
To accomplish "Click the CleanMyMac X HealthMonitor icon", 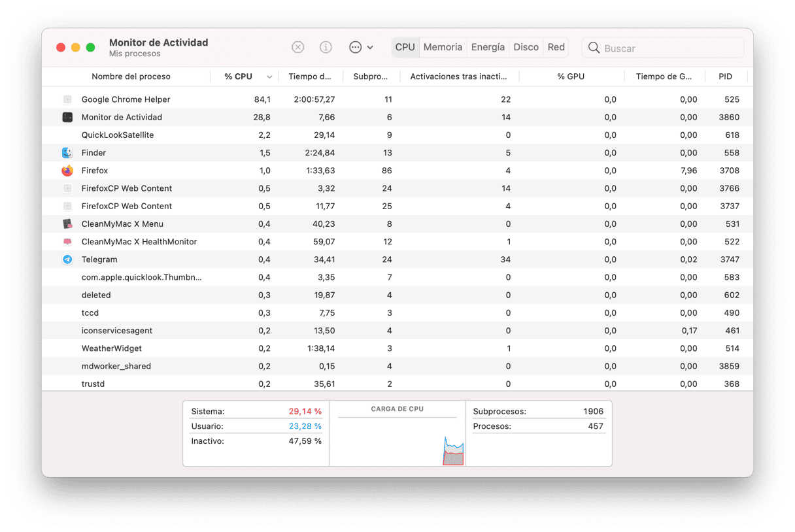I will (x=67, y=241).
